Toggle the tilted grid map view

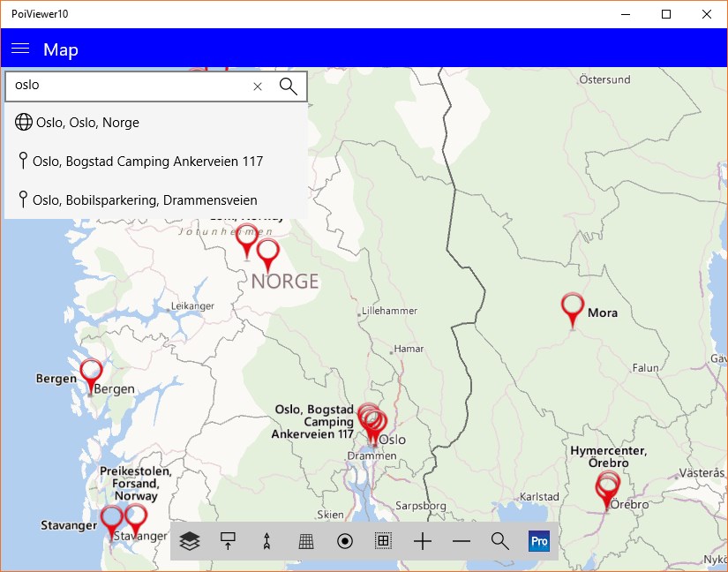(x=306, y=541)
